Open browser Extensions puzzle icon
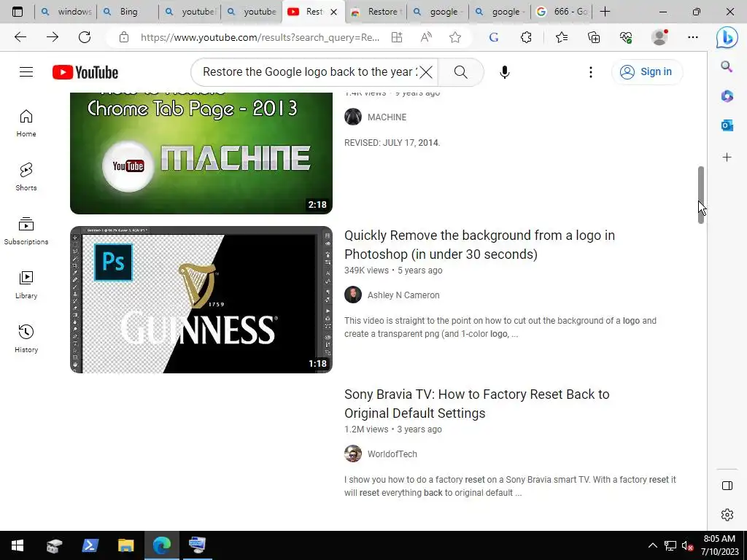The width and height of the screenshot is (747, 560). 527,37
